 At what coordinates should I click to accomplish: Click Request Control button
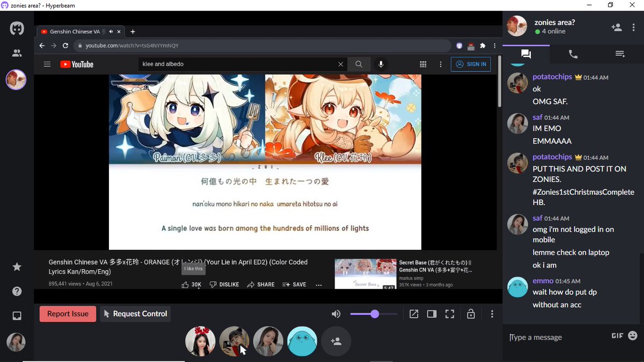[x=135, y=314]
